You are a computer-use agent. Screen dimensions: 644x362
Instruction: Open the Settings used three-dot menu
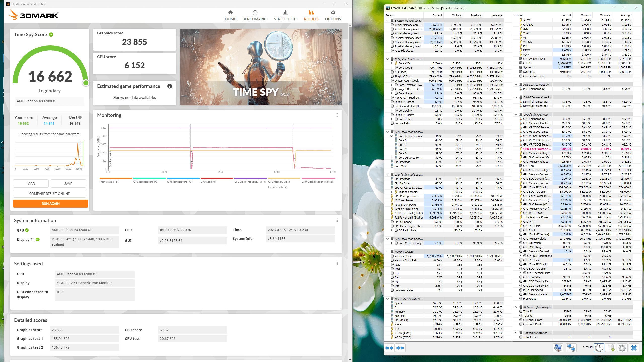(x=337, y=264)
